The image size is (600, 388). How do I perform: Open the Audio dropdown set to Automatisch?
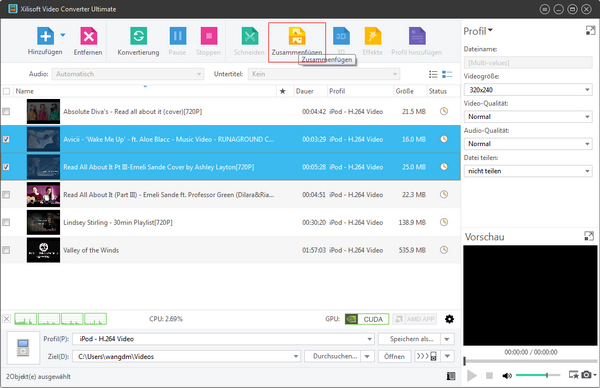(x=128, y=74)
